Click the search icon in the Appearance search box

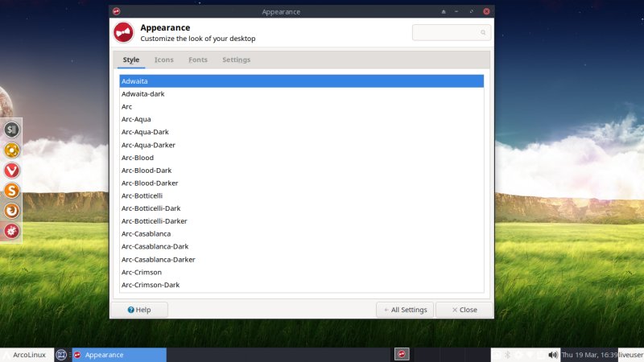483,32
